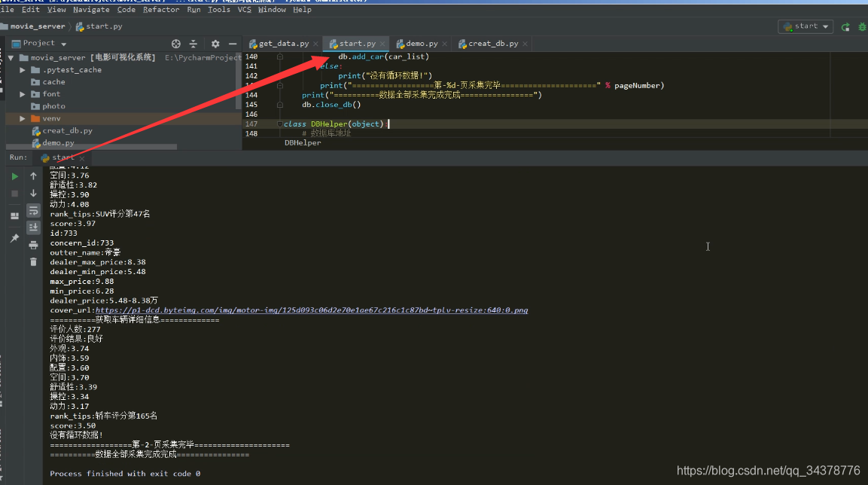Screen dimensions: 868x485
Task: Collapse the movie_server root folder
Action: (x=11, y=57)
